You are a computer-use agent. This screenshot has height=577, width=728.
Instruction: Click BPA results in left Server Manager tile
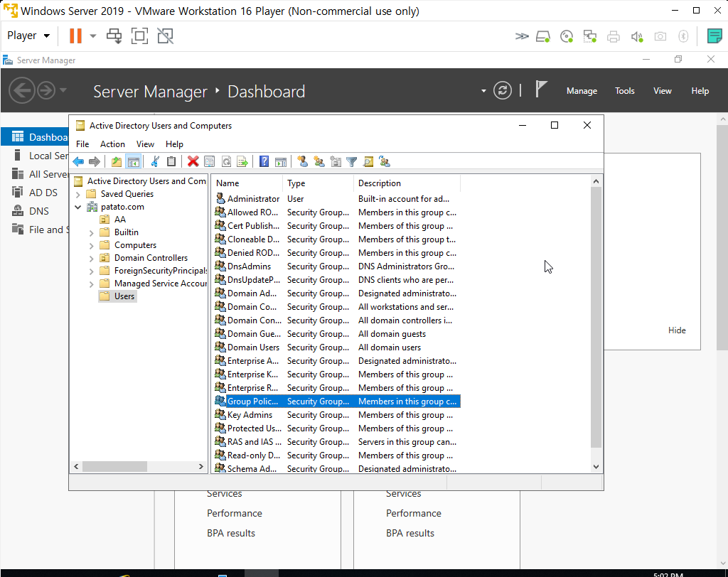coord(231,533)
